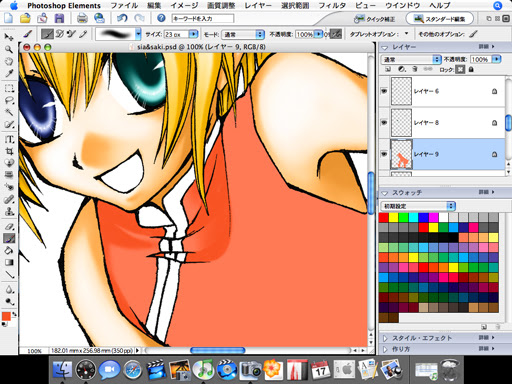Image resolution: width=512 pixels, height=384 pixels.
Task: Select the Zoom magnifier tool
Action: [9, 49]
